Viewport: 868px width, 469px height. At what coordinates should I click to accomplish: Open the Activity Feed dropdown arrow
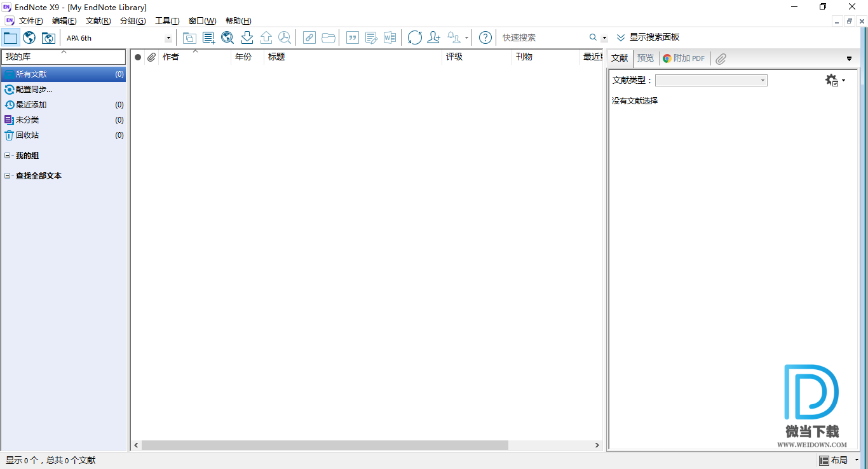click(467, 38)
